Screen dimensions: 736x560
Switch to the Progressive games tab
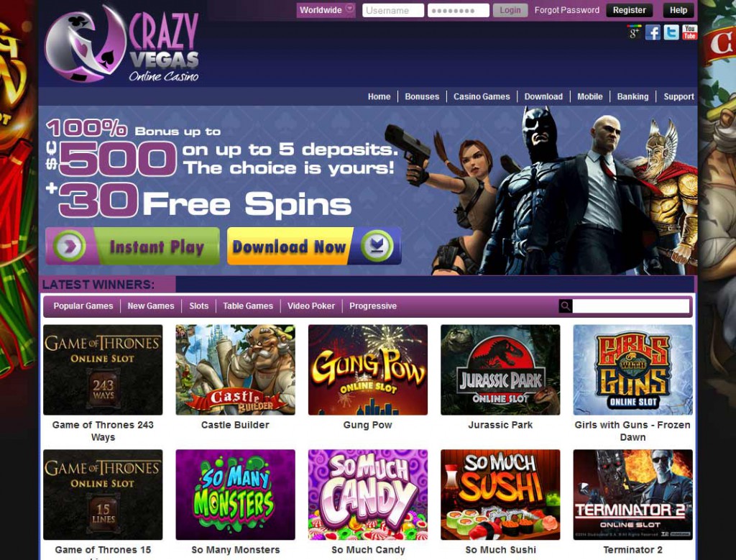coord(373,306)
